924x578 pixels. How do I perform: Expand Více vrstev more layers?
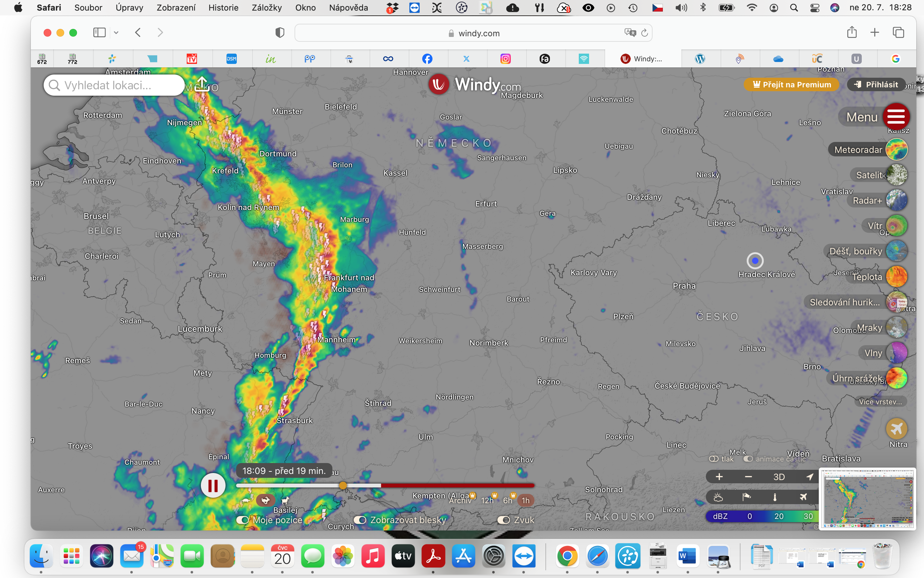(880, 401)
